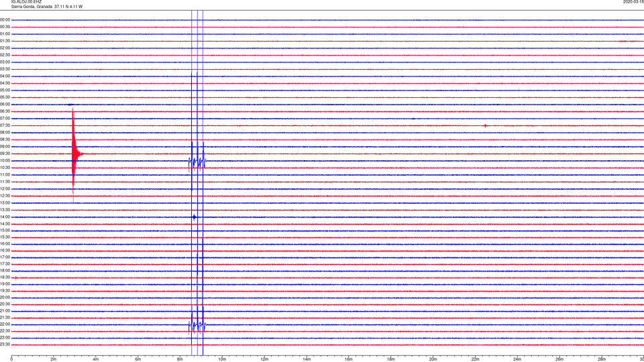This screenshot has height=362, width=644.
Task: Select the 18:30 time label
Action: 5,278
